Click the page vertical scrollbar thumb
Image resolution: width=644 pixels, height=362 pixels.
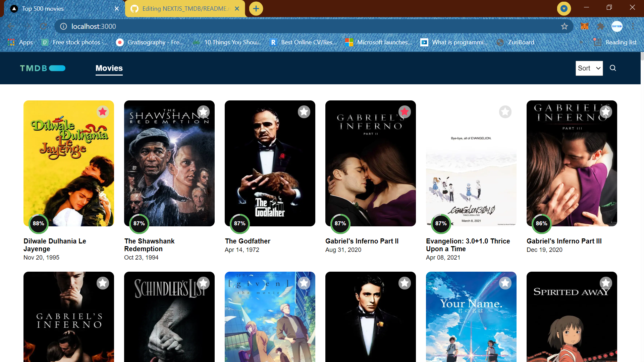(642, 56)
